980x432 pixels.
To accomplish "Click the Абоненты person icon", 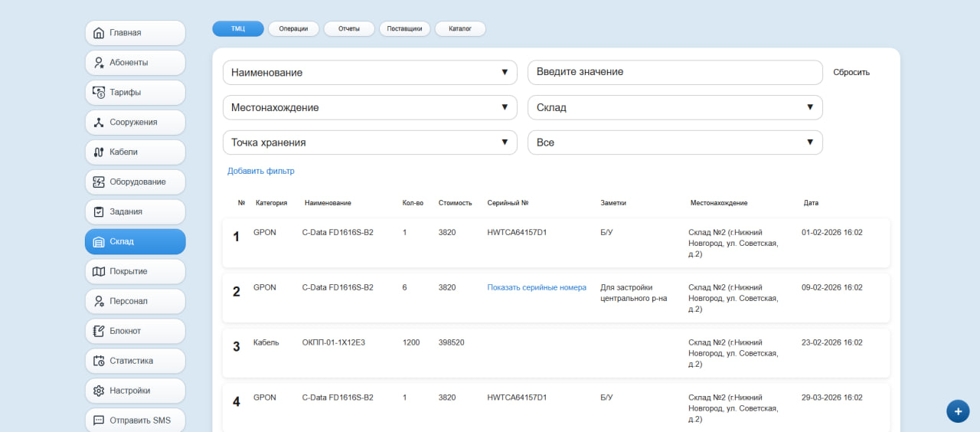I will [x=98, y=63].
